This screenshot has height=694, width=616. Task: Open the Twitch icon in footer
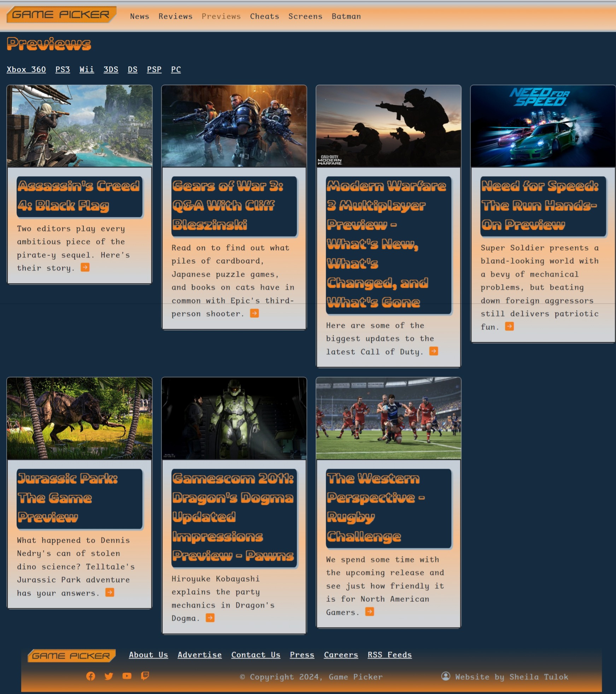(145, 676)
